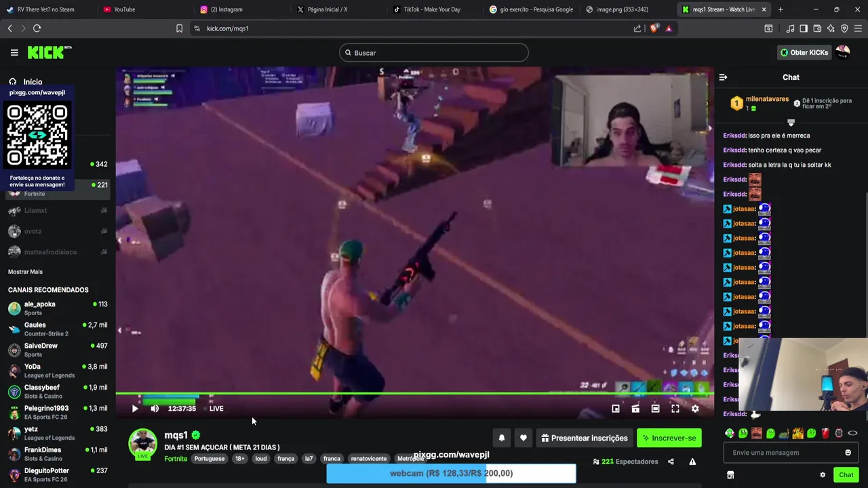This screenshot has height=488, width=868.
Task: Follow mqs1 with the heart button
Action: [524, 438]
